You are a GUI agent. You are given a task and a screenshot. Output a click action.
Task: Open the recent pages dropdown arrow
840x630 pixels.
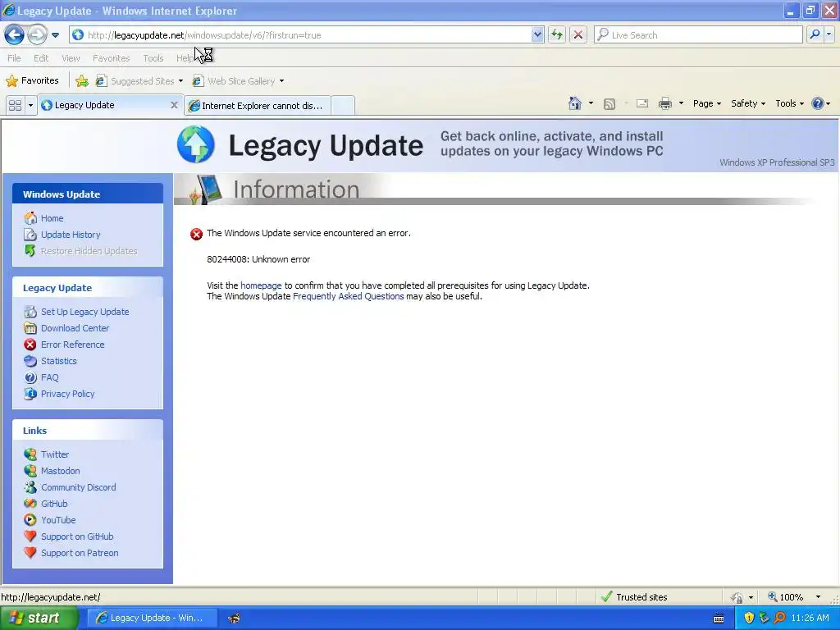(55, 35)
